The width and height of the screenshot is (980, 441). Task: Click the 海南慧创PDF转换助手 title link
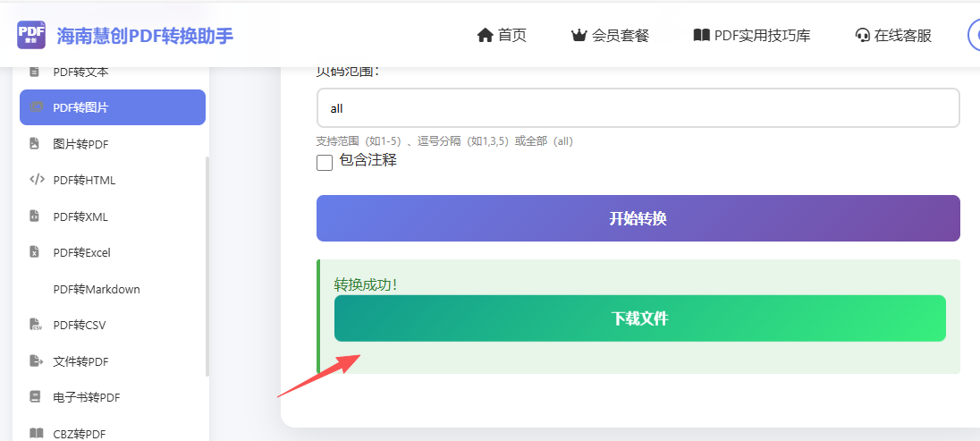[145, 36]
